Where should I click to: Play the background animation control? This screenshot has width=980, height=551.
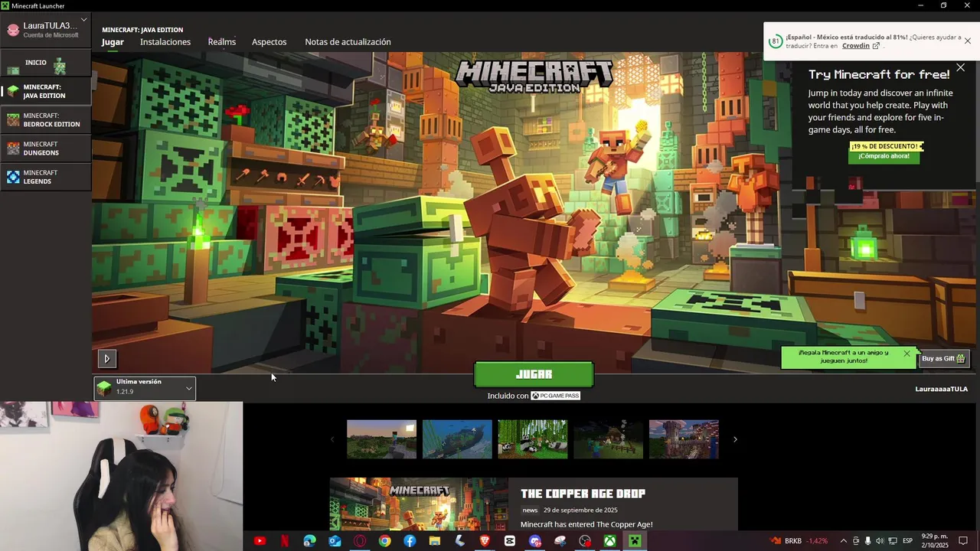coord(106,358)
